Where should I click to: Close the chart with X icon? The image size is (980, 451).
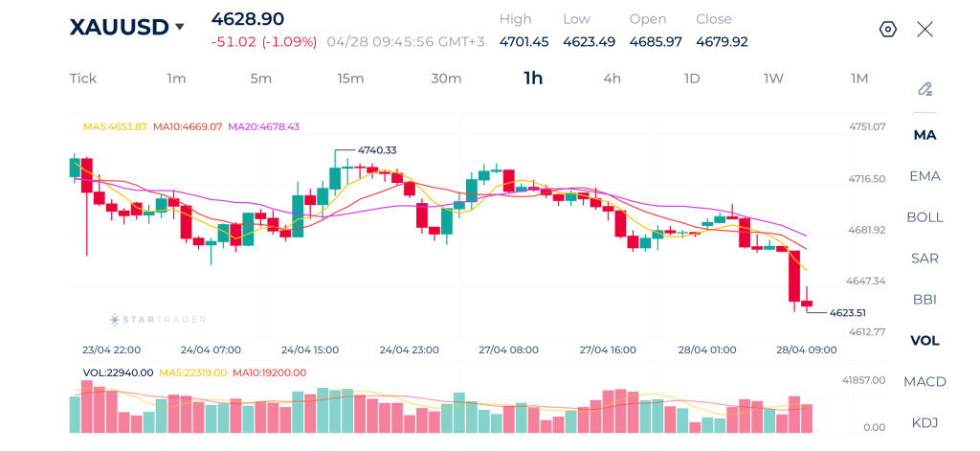coord(924,29)
